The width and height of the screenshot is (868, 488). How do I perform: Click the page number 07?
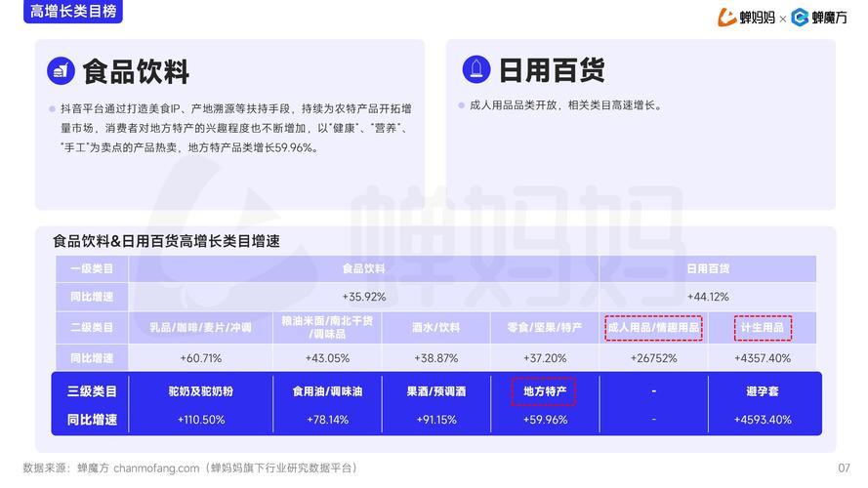(x=844, y=468)
